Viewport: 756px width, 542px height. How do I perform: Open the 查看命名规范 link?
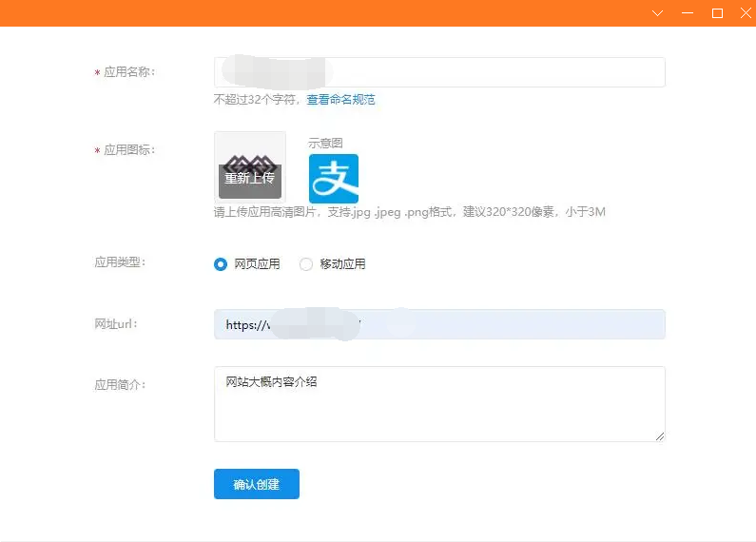click(340, 99)
